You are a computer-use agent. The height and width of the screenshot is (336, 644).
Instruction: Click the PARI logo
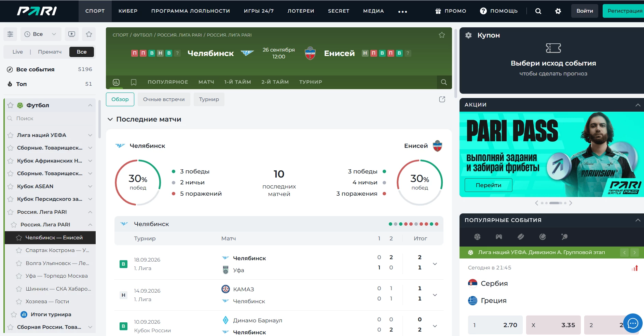pyautogui.click(x=37, y=11)
